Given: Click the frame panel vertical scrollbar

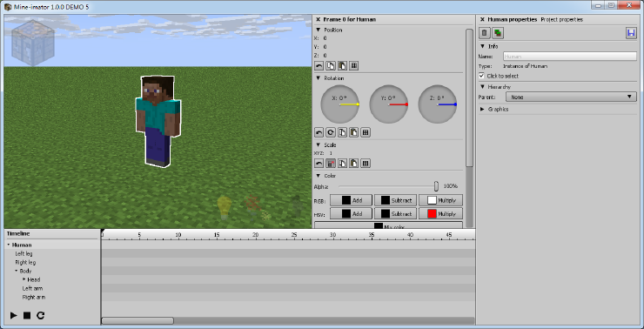Looking at the screenshot, I should (469, 97).
